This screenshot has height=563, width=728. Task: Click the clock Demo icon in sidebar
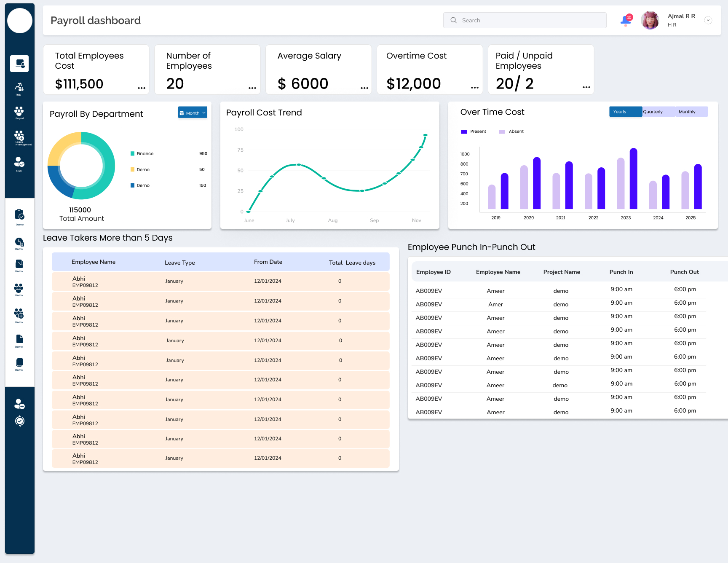point(19,243)
